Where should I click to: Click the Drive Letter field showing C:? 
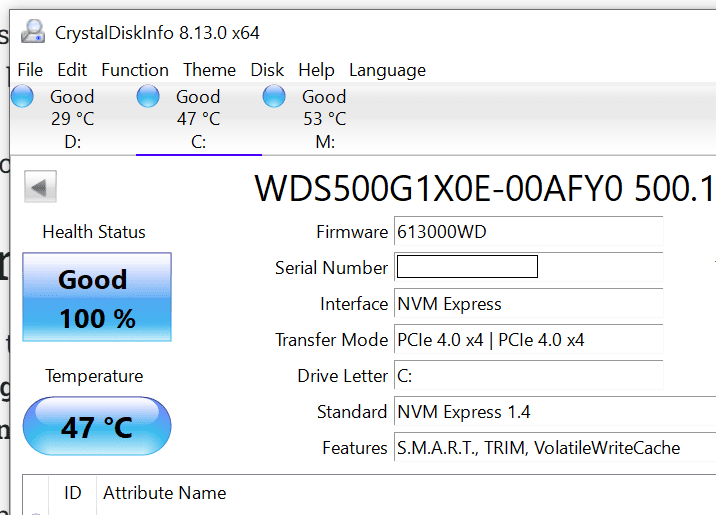coord(529,375)
